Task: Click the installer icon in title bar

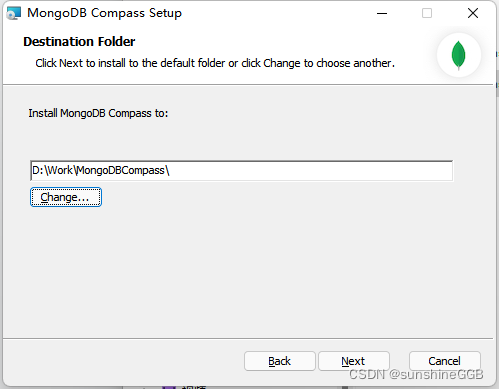Action: [14, 13]
